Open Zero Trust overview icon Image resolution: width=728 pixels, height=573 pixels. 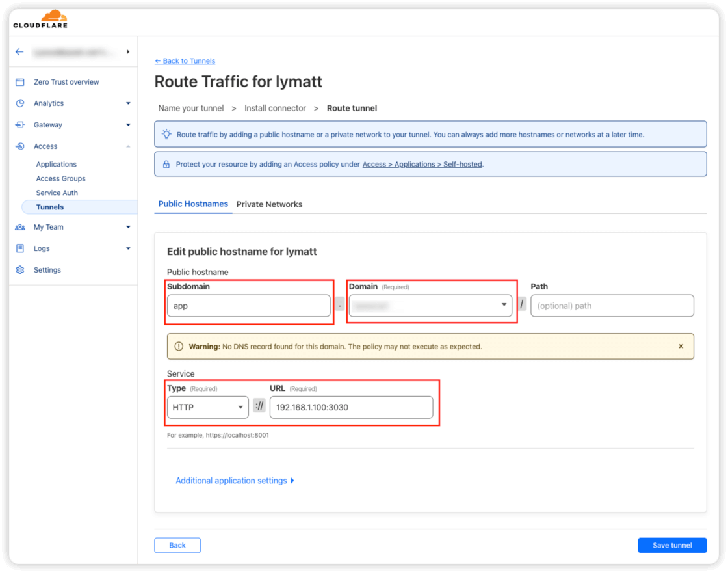(20, 82)
